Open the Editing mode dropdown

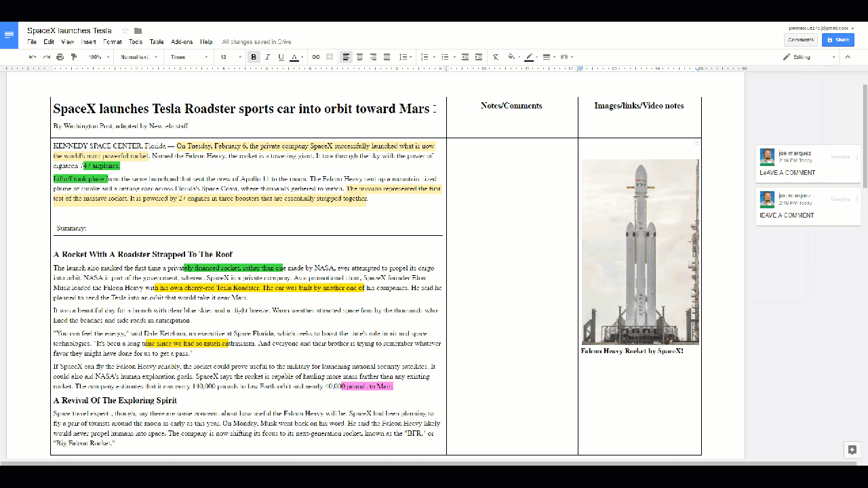pos(810,57)
